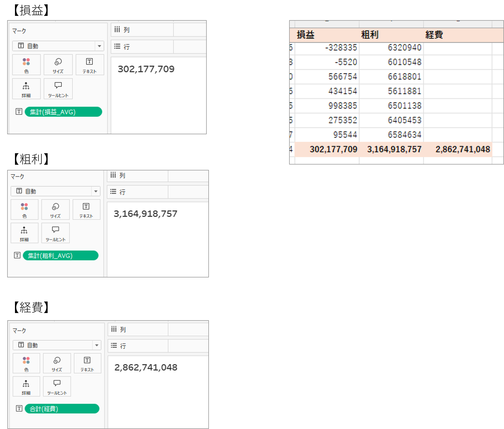Click Detail button in 粗利 marks card
Screen dimensions: 504x429
tap(24, 233)
